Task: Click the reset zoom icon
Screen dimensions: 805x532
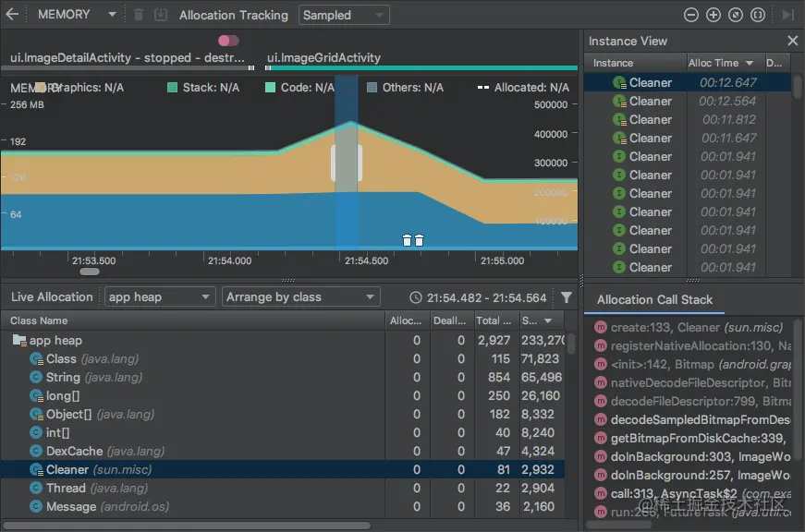Action: 738,14
